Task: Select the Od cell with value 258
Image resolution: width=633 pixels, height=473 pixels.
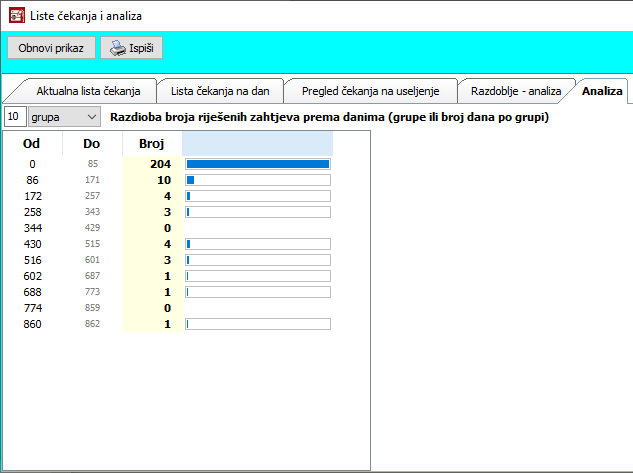Action: point(31,212)
